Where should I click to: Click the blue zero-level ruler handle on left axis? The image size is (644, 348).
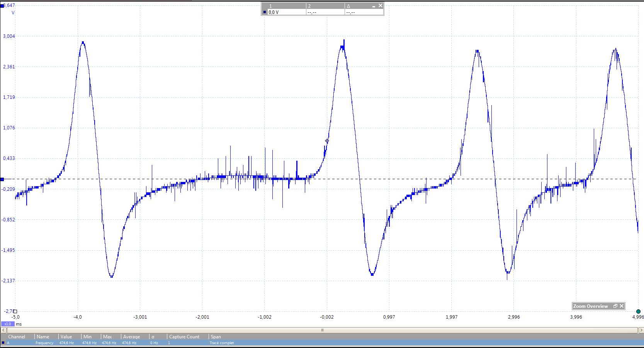click(x=2, y=179)
